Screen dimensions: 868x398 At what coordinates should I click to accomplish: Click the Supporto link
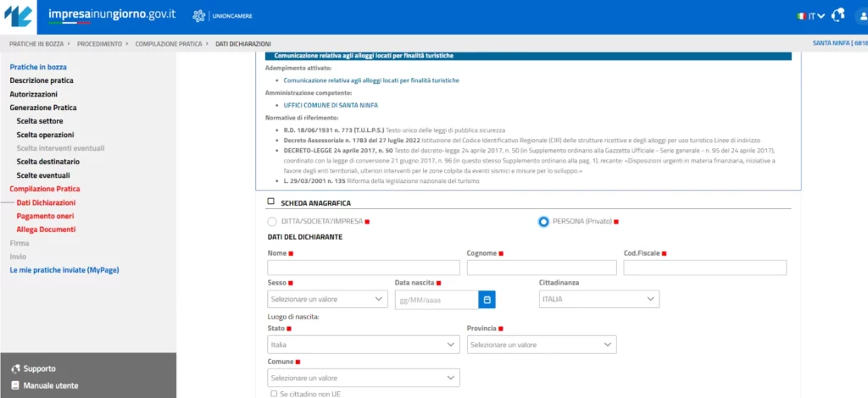(x=39, y=368)
